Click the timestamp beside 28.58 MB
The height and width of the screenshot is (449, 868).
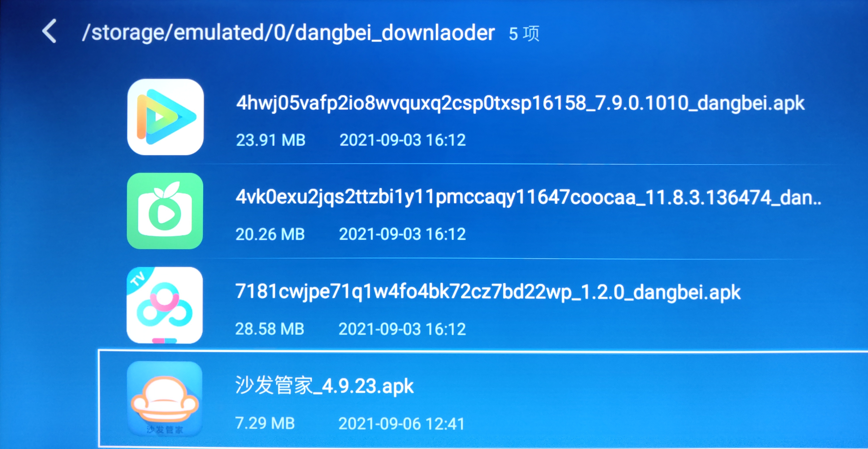click(402, 329)
